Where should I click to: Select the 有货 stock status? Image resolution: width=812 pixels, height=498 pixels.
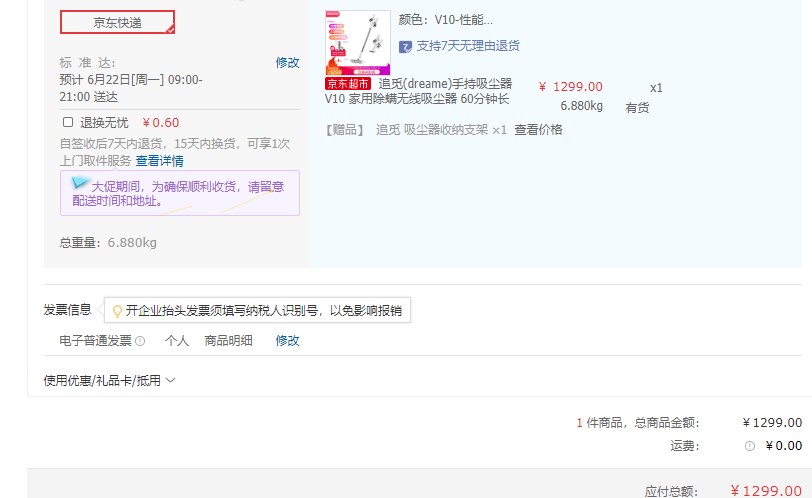637,108
